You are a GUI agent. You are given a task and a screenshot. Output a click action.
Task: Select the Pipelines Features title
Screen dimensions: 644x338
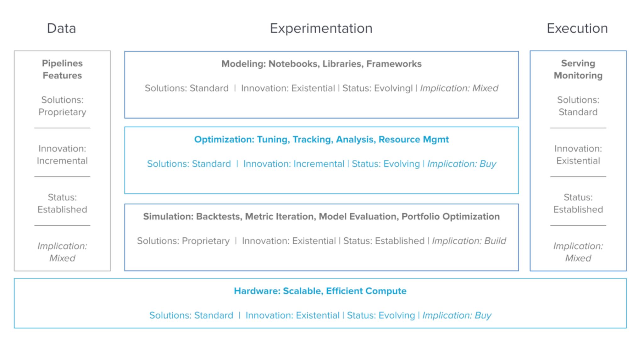(x=62, y=69)
